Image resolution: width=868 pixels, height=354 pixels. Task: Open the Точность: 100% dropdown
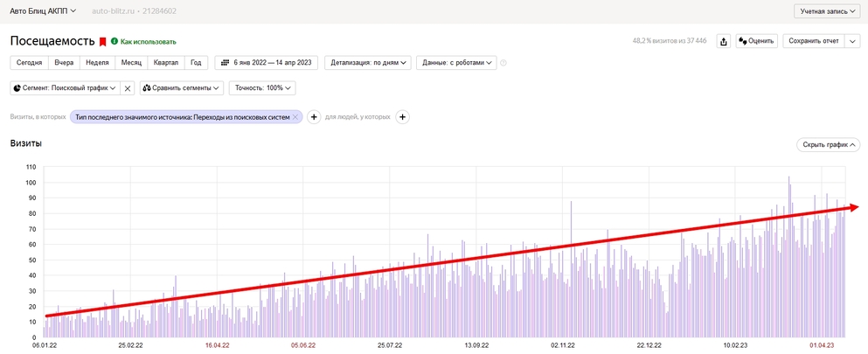point(262,88)
